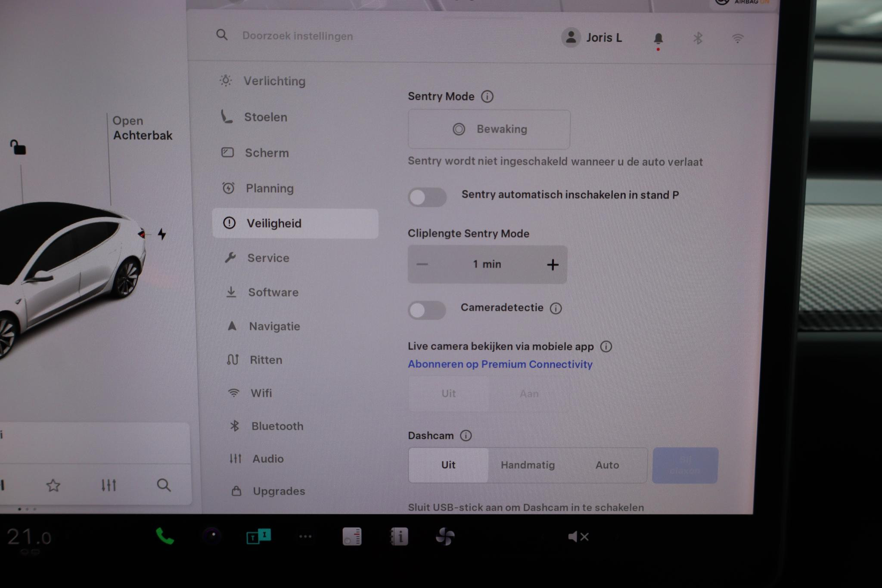
Task: Turn on the Cameradetectie toggle
Action: pos(427,310)
